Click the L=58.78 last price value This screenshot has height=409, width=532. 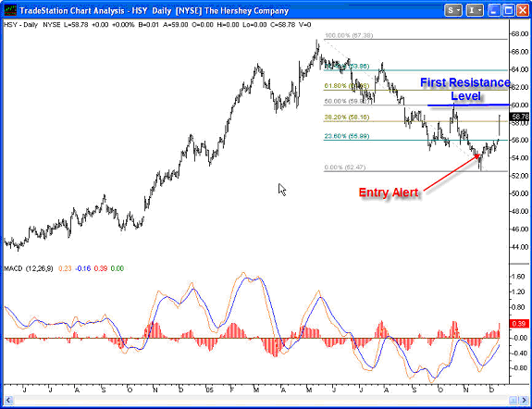coord(76,25)
